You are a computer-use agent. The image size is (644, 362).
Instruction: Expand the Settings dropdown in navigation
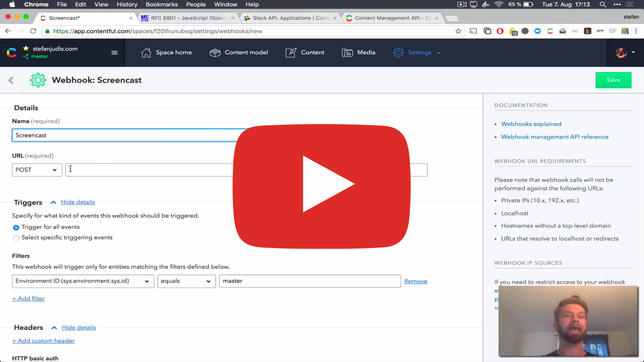417,53
